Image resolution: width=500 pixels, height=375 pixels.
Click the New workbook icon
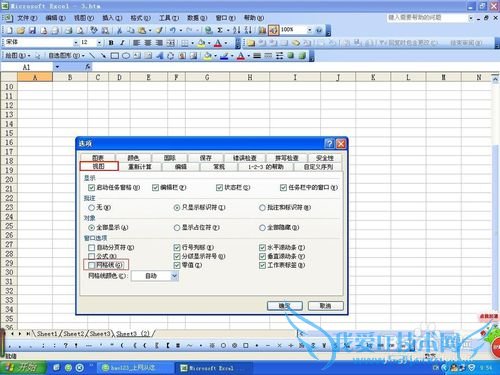pos(9,30)
